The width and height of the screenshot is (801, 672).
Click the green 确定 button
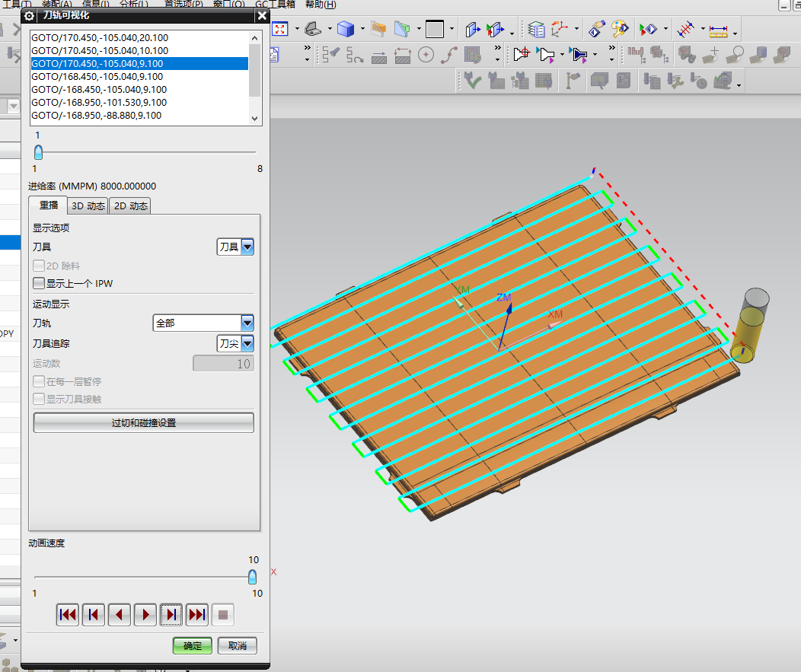point(193,645)
